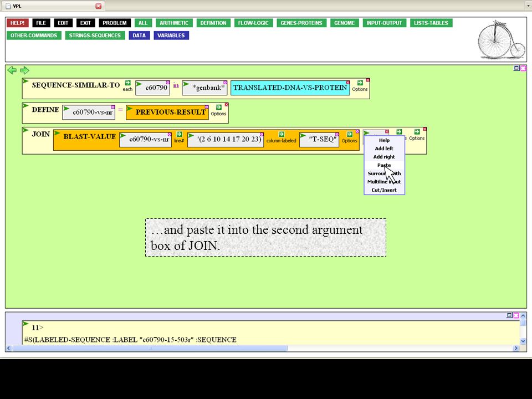532x399 pixels.
Task: Clear the *genbank* argument box
Action: click(226, 83)
